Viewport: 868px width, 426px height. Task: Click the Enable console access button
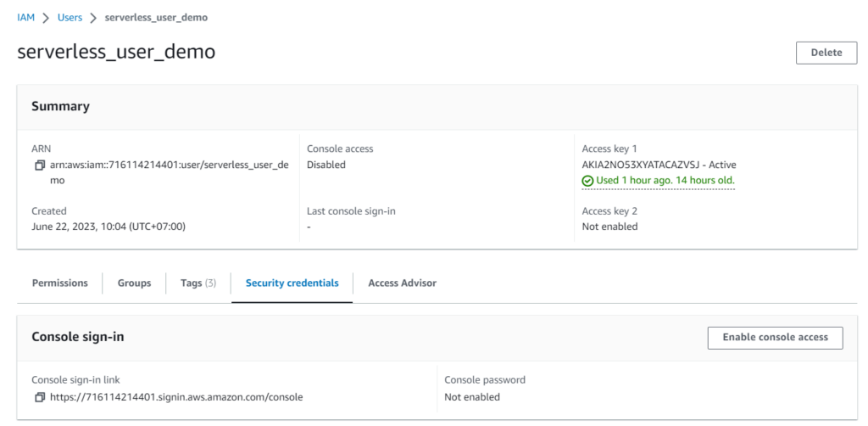pos(775,337)
